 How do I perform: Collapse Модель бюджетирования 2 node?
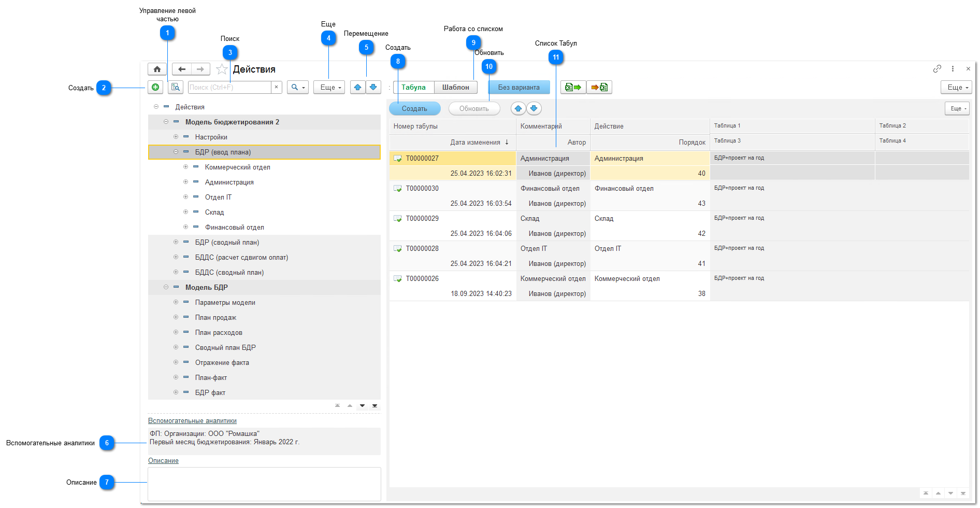166,122
